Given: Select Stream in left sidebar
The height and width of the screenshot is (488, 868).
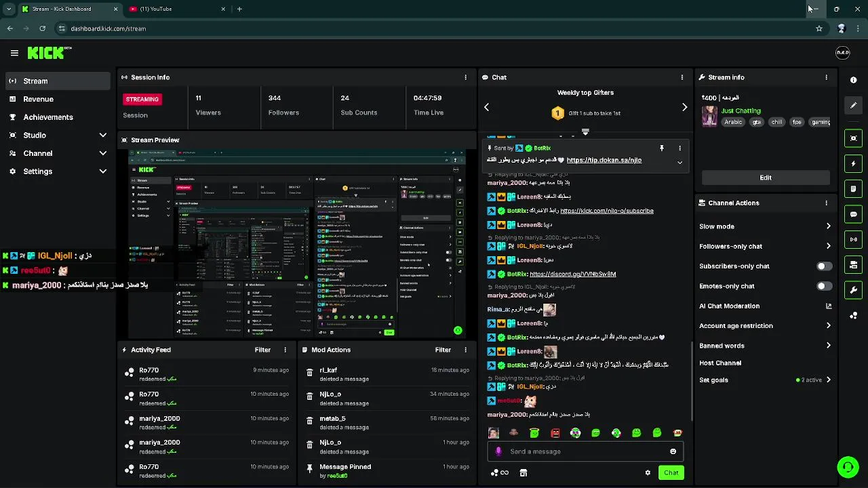Looking at the screenshot, I should (x=58, y=81).
